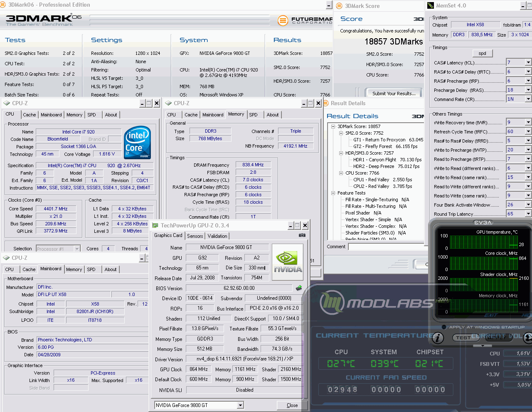Click the BIOS save chip icon in GPU-Z
Screen dimensions: 532x412
(x=298, y=288)
